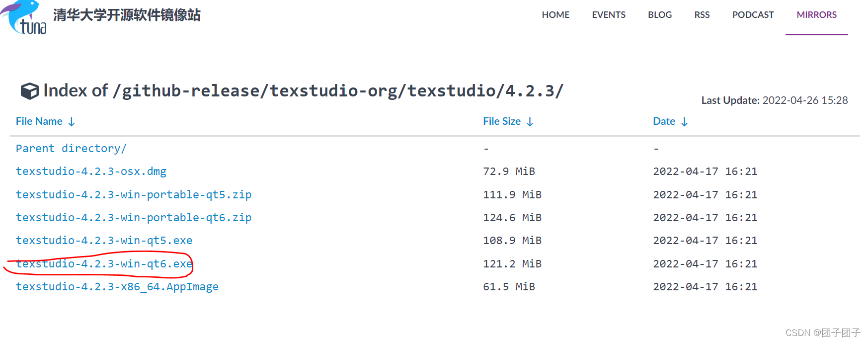Go to the BLOG page
The image size is (868, 342).
point(660,15)
